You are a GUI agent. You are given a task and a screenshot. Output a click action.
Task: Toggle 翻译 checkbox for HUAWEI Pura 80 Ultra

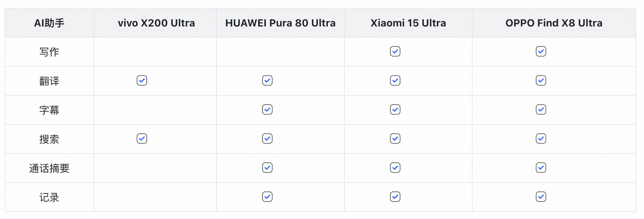pyautogui.click(x=267, y=80)
